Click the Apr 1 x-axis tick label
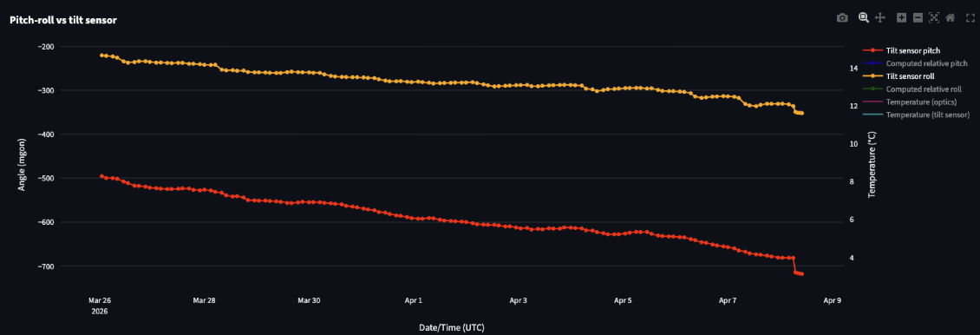The image size is (980, 335). click(x=413, y=300)
